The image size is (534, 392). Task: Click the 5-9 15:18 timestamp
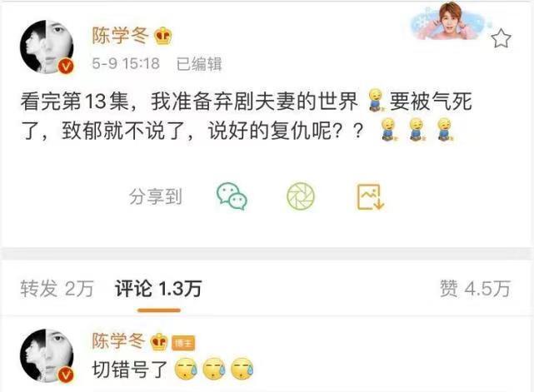(126, 63)
